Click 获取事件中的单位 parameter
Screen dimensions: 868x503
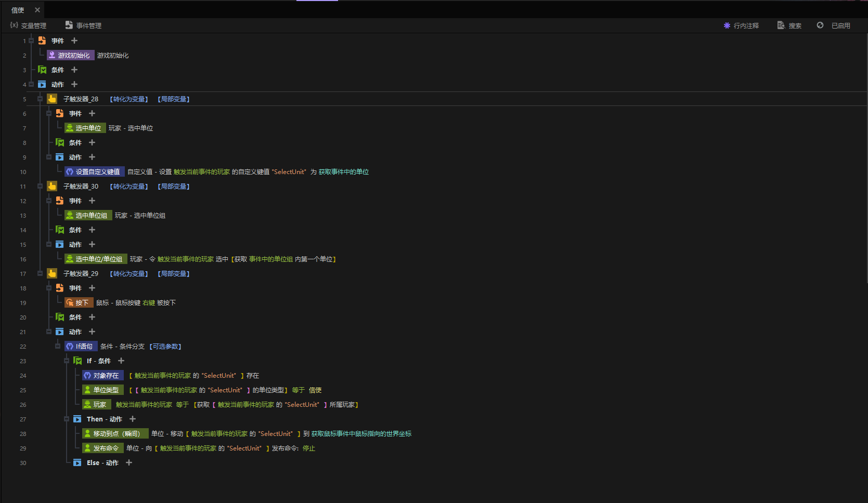344,172
